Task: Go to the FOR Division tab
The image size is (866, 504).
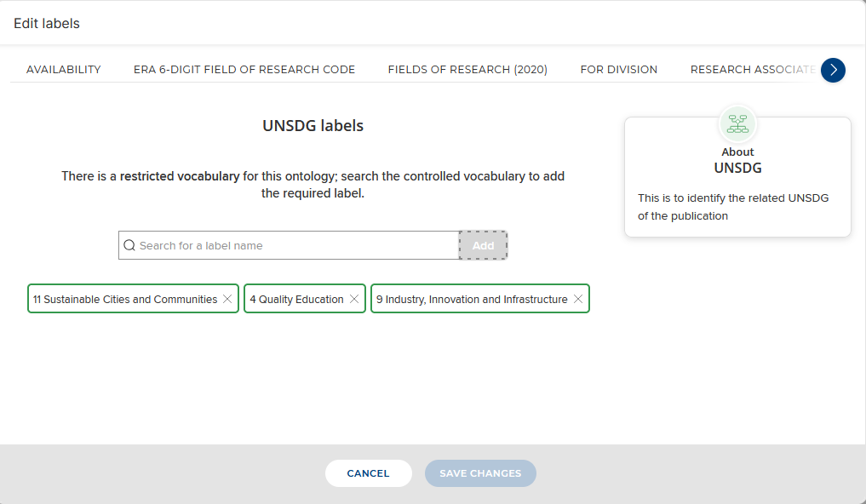Action: (619, 70)
